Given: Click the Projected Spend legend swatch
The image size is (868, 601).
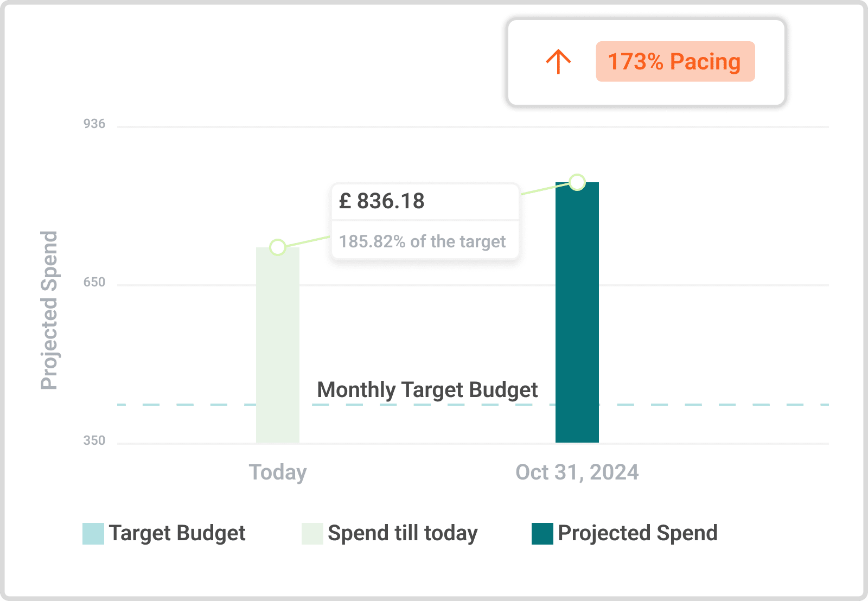Looking at the screenshot, I should coord(542,533).
